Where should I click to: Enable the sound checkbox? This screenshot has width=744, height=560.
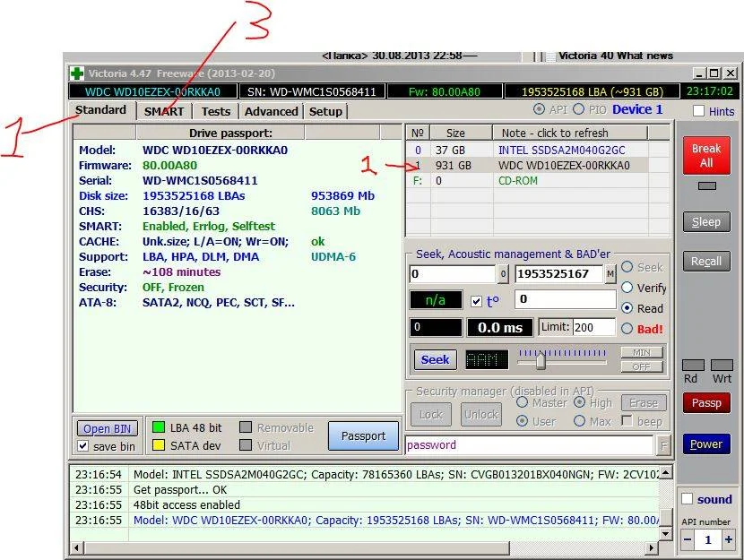(688, 499)
